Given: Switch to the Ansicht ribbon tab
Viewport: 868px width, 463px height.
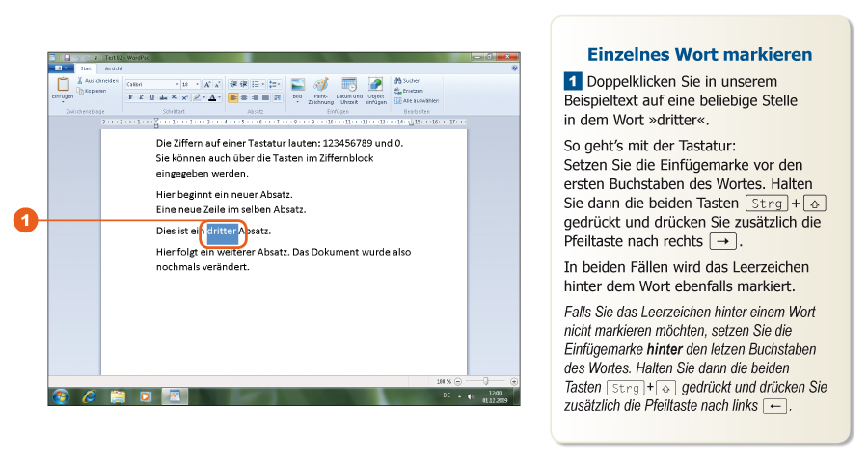Looking at the screenshot, I should 114,68.
